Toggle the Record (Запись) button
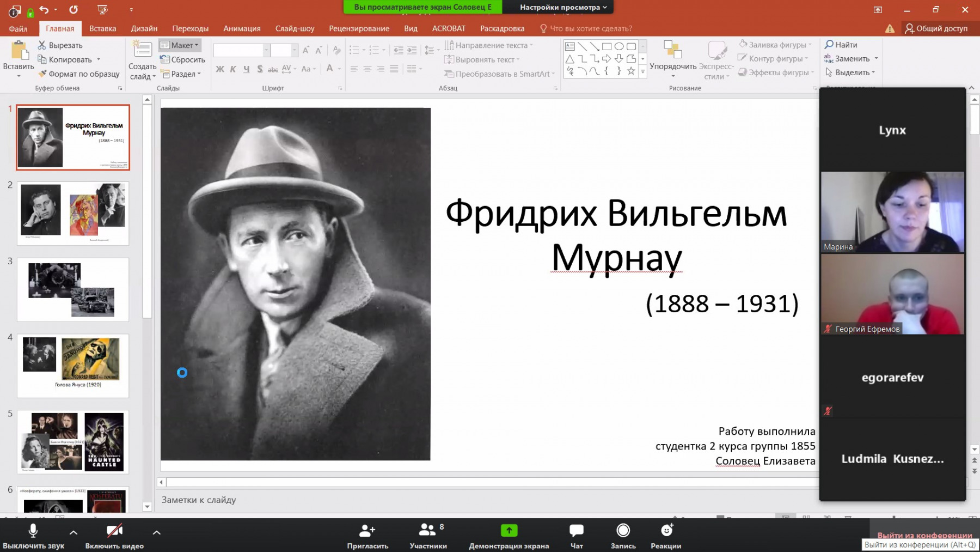The image size is (980, 552). click(623, 530)
